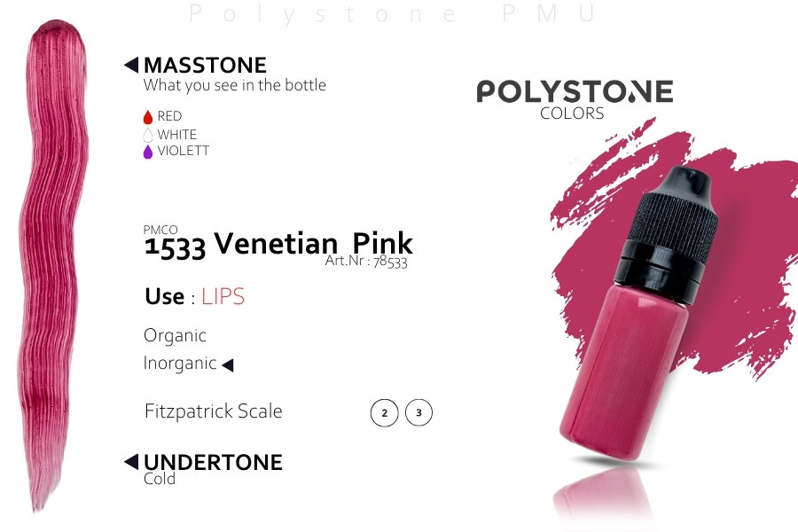Viewport: 798px width, 532px height.
Task: Click the Cold undertone text
Action: [x=160, y=479]
